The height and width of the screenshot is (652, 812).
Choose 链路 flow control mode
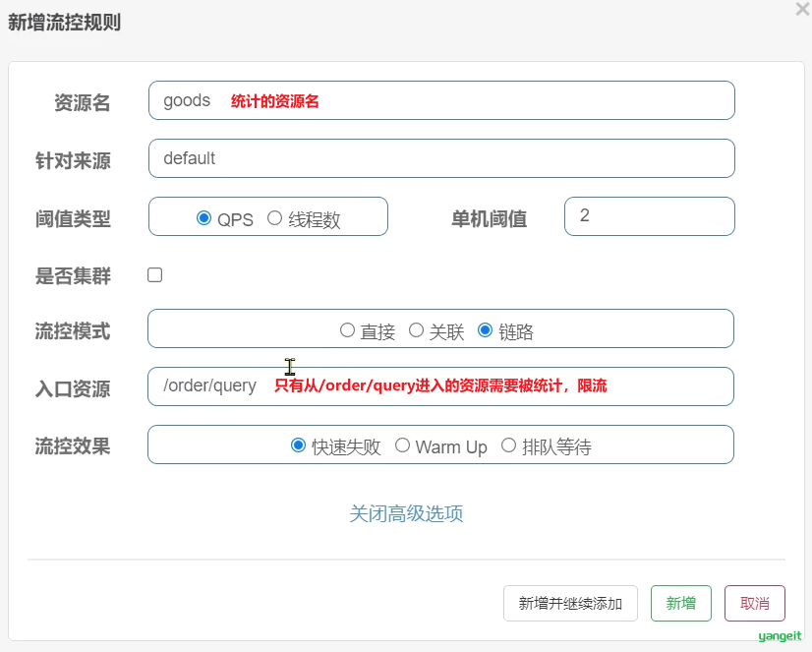click(x=485, y=329)
